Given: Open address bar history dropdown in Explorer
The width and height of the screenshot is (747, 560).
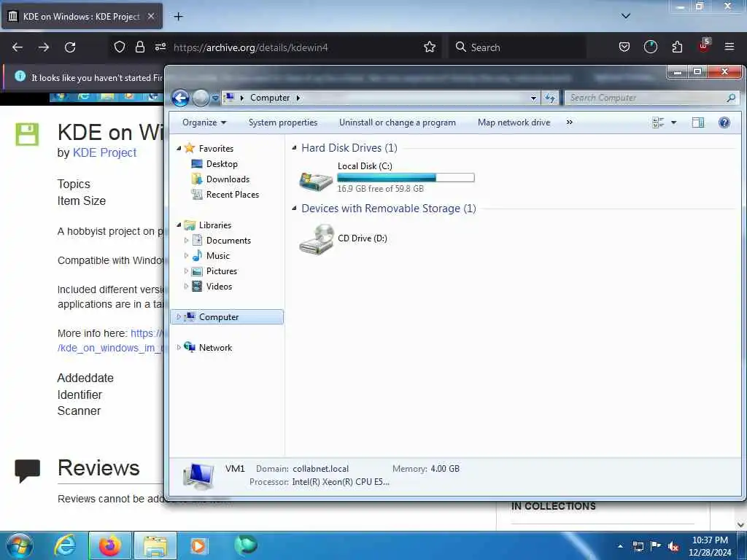Looking at the screenshot, I should click(x=533, y=98).
